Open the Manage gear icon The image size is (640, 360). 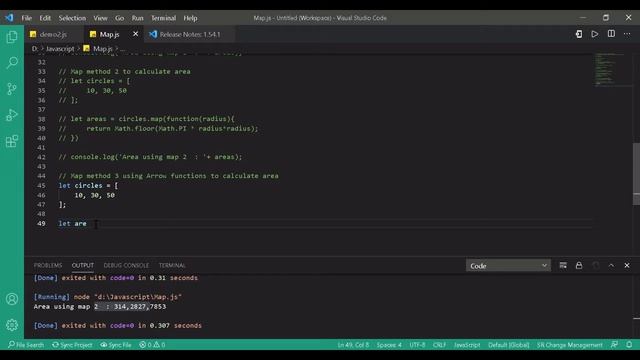[x=12, y=325]
